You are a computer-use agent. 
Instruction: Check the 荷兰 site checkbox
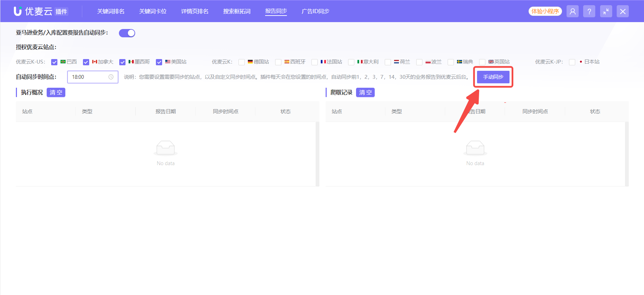[x=388, y=62]
